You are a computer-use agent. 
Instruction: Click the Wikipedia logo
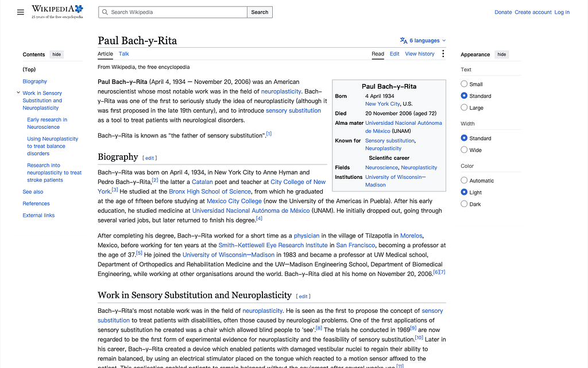(57, 11)
